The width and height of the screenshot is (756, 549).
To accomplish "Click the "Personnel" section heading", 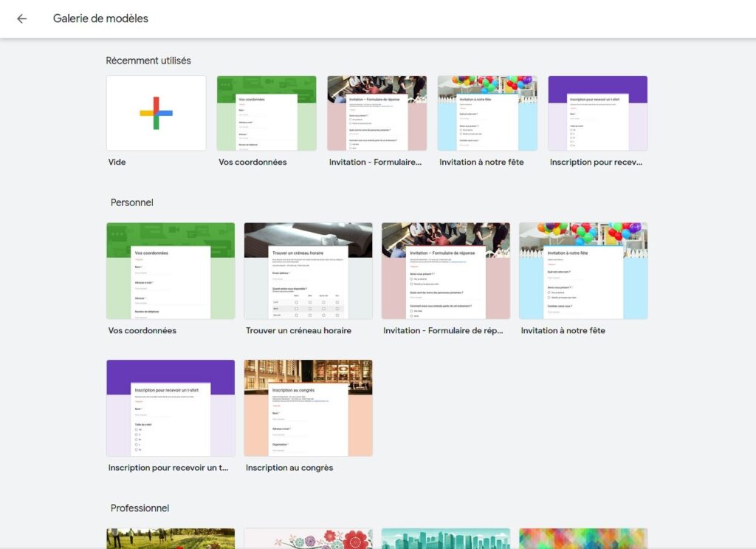I will pos(132,202).
